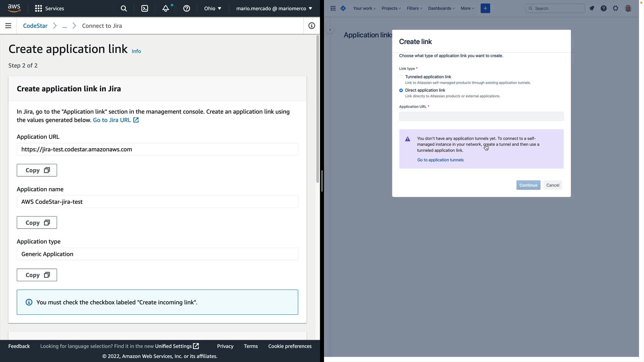Screen dimensions: 644x362
Task: Open the Jira notifications icon
Action: click(592, 8)
